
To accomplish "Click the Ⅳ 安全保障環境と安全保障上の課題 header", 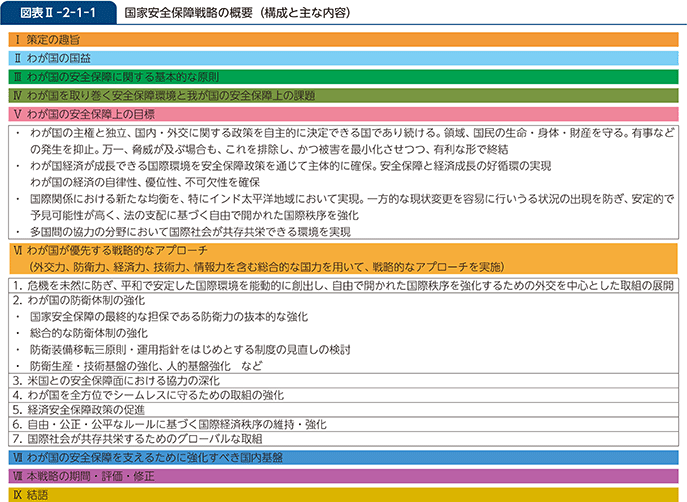I will pyautogui.click(x=343, y=95).
